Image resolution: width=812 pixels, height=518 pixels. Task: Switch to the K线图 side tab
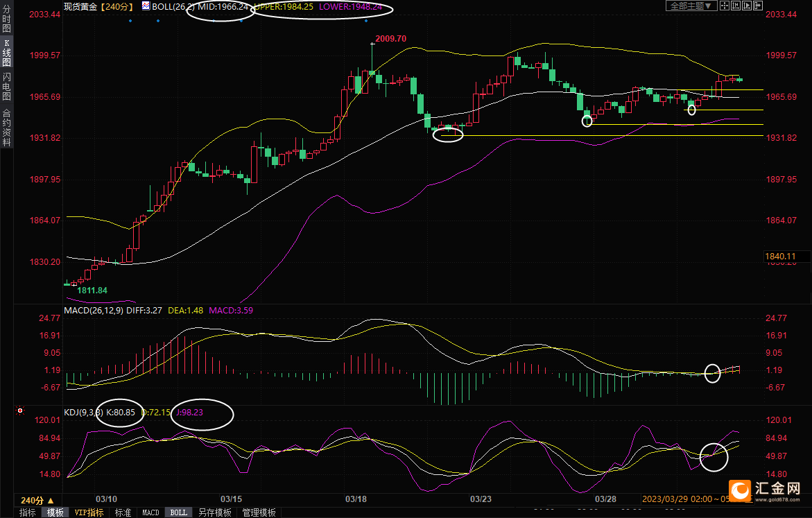pos(7,53)
